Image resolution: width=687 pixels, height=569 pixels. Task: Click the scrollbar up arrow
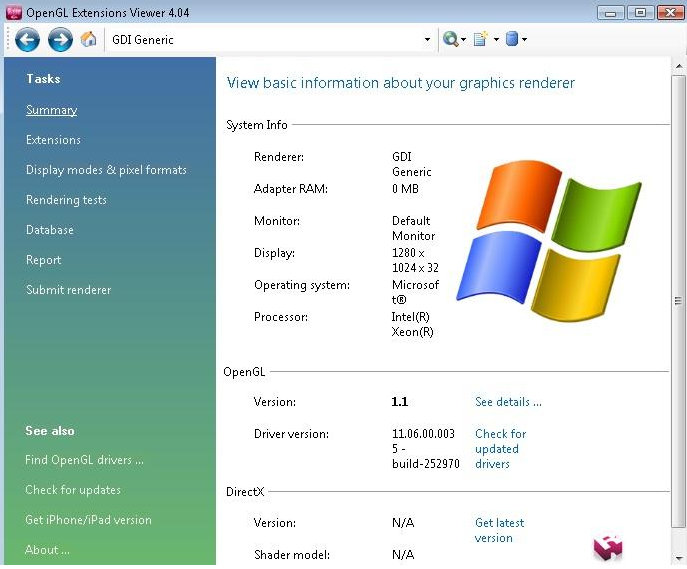[x=678, y=67]
